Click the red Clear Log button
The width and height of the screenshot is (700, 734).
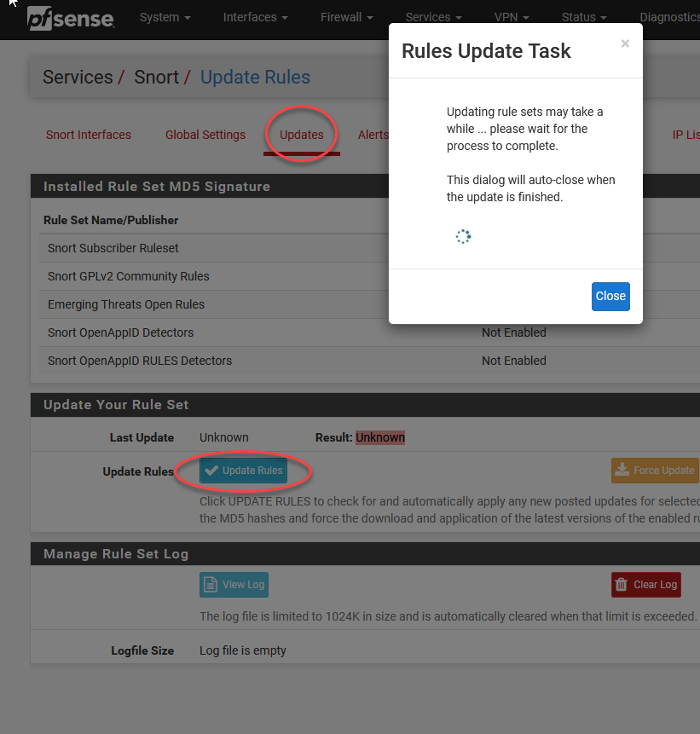[x=646, y=585]
